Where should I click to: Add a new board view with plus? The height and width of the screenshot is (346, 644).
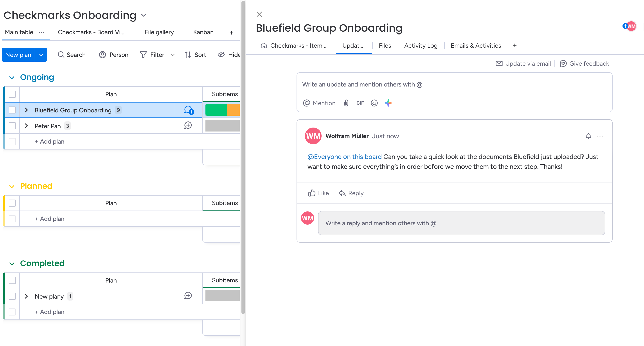(x=232, y=33)
